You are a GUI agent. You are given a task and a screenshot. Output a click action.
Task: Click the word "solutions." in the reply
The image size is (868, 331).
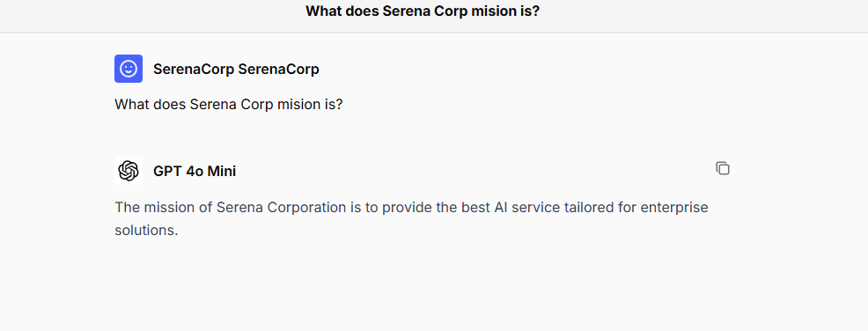coord(146,231)
